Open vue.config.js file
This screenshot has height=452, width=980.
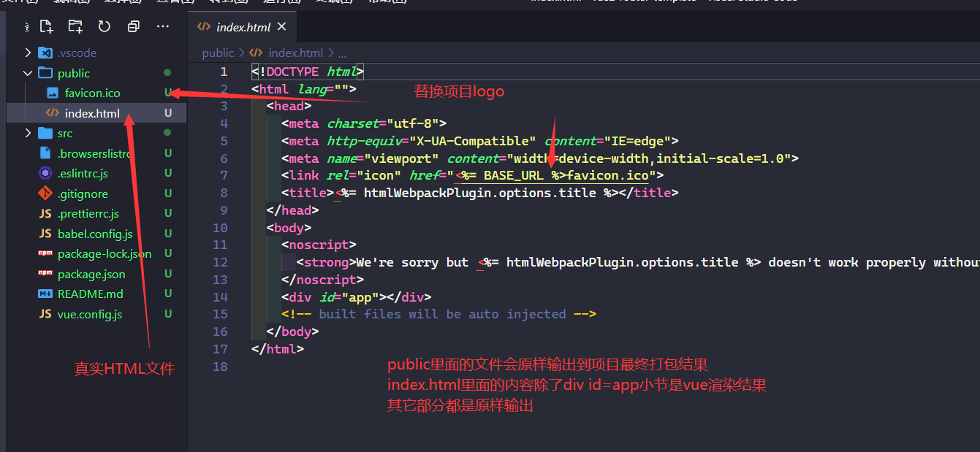pyautogui.click(x=89, y=314)
